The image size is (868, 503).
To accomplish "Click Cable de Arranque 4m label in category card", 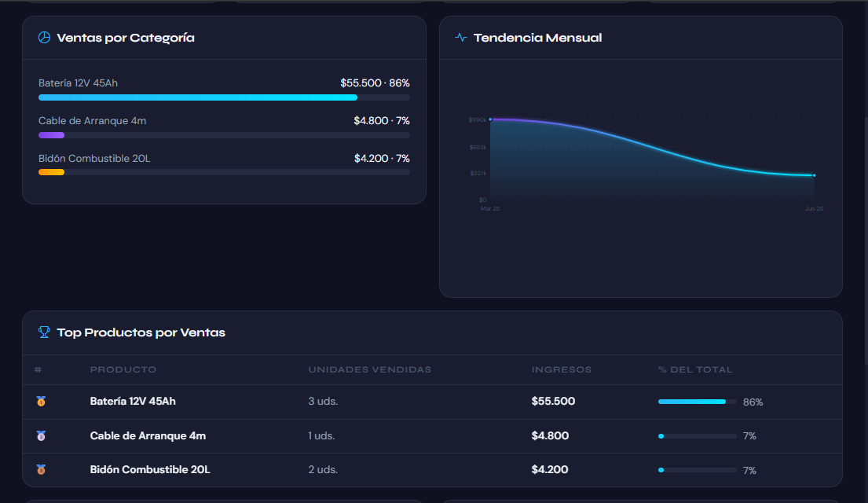I will pos(93,121).
